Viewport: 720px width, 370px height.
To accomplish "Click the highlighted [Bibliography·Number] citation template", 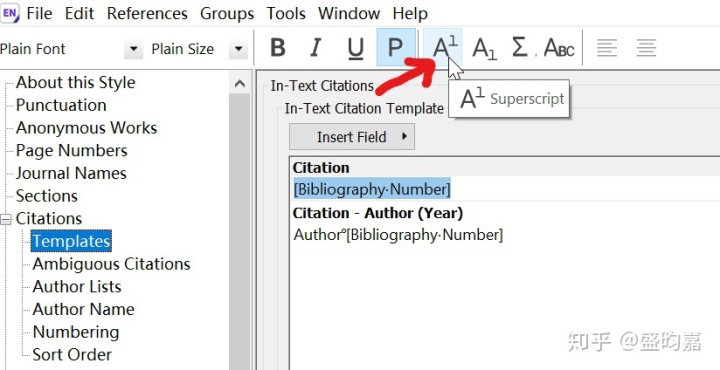I will click(372, 189).
